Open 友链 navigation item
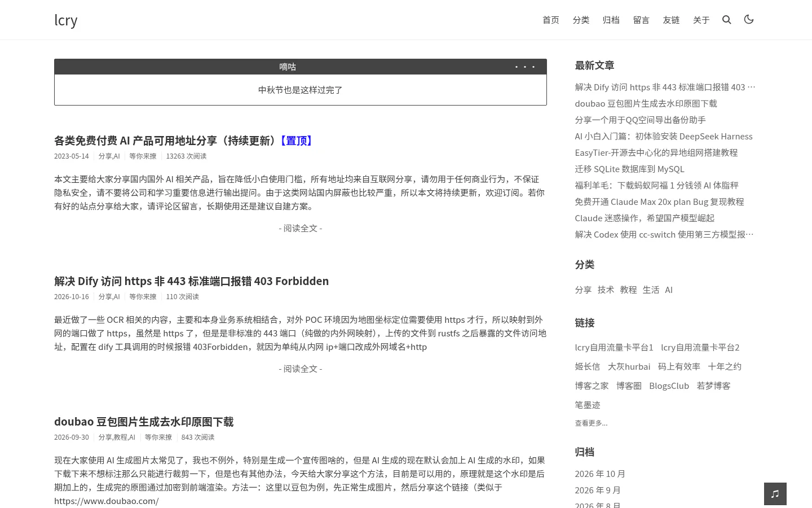The width and height of the screenshot is (812, 508). point(671,20)
